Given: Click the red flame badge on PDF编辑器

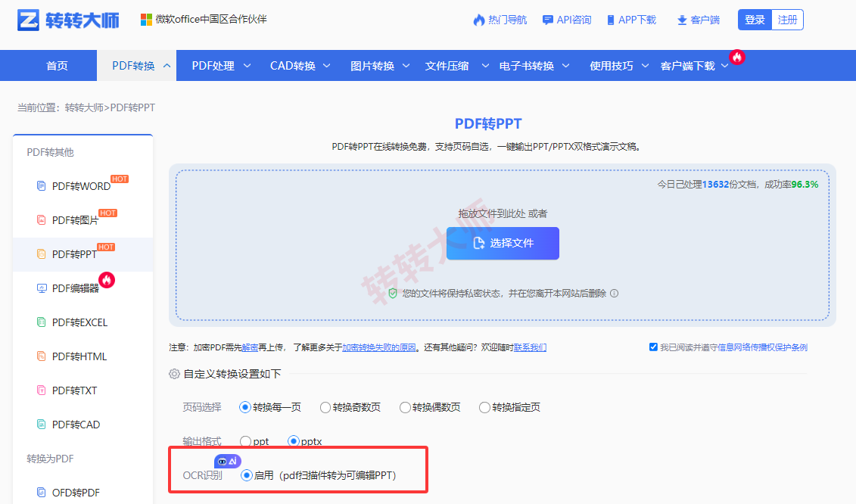Looking at the screenshot, I should (107, 280).
